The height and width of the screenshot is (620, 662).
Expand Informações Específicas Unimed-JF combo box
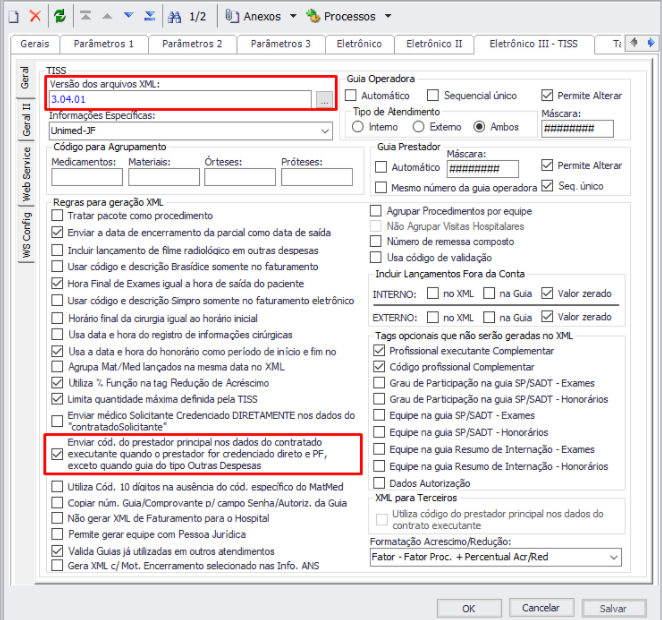tap(325, 131)
